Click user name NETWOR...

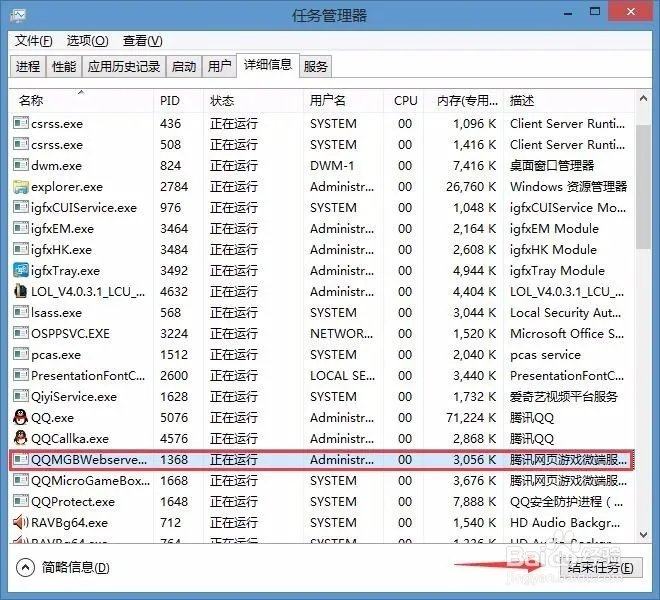pos(341,333)
